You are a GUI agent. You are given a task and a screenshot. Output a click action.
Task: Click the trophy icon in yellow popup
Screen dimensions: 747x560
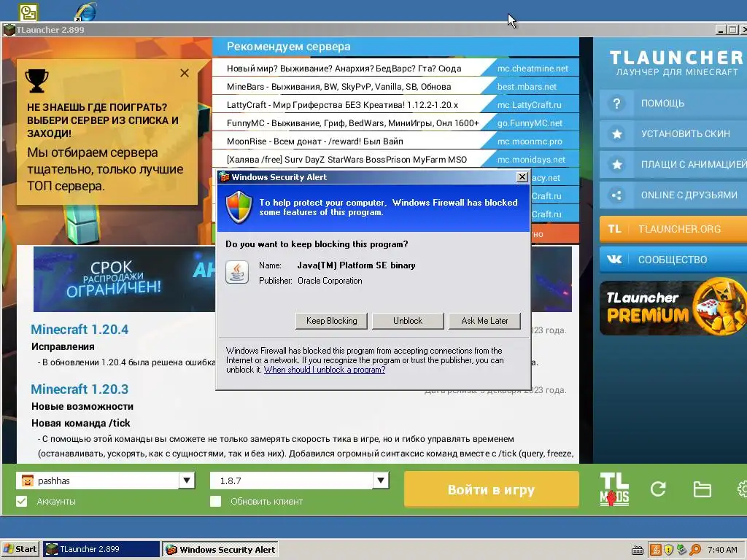pyautogui.click(x=36, y=80)
